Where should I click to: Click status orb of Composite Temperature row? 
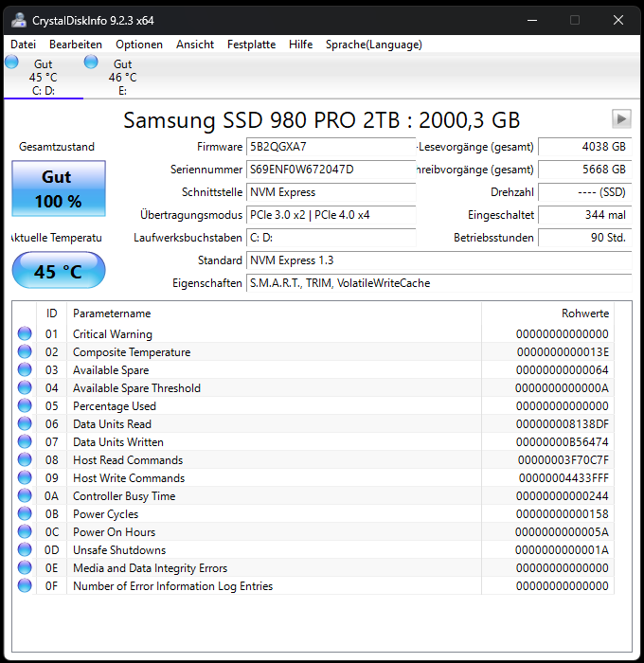point(25,351)
